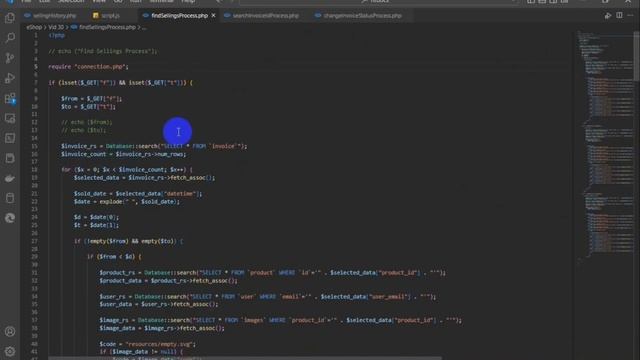Open the database cylinder icon view
Image resolution: width=640 pixels, height=360 pixels.
(10, 198)
